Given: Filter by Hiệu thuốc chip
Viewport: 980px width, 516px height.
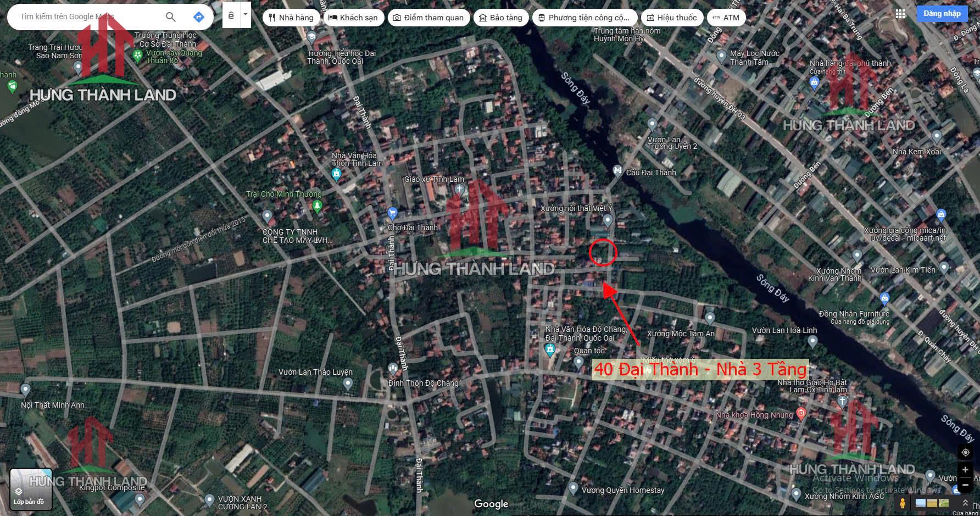Looking at the screenshot, I should coord(672,18).
